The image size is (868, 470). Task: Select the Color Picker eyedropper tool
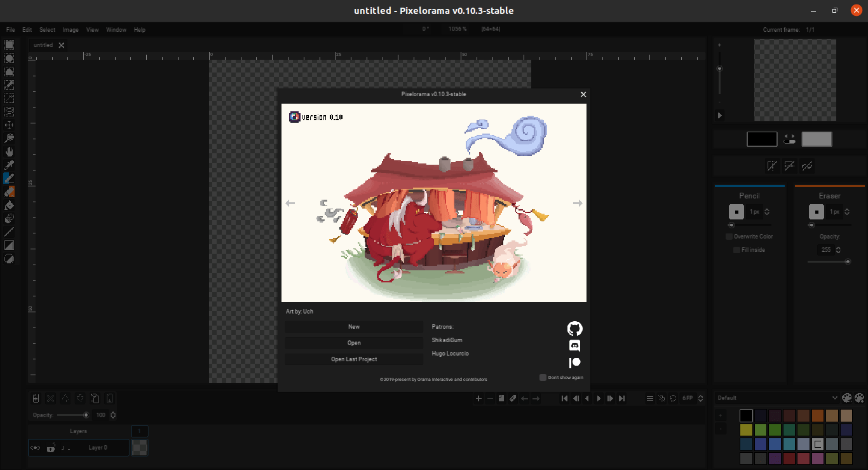pos(10,165)
